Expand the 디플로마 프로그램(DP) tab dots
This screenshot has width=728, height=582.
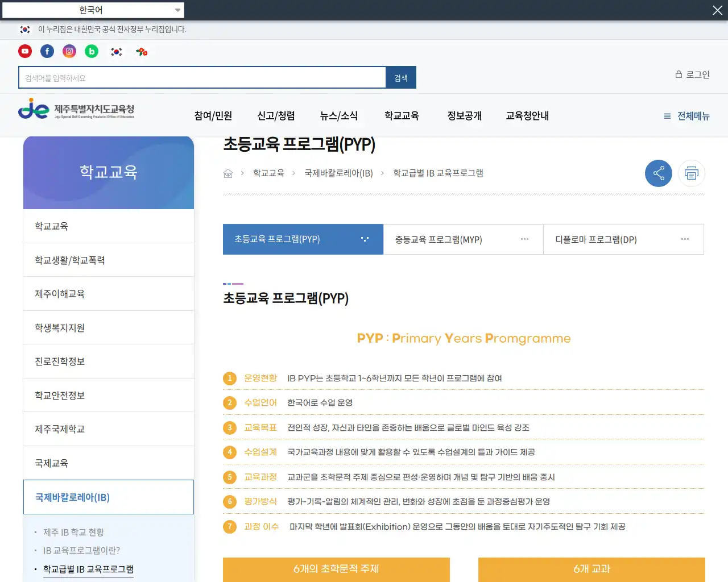[x=685, y=239]
